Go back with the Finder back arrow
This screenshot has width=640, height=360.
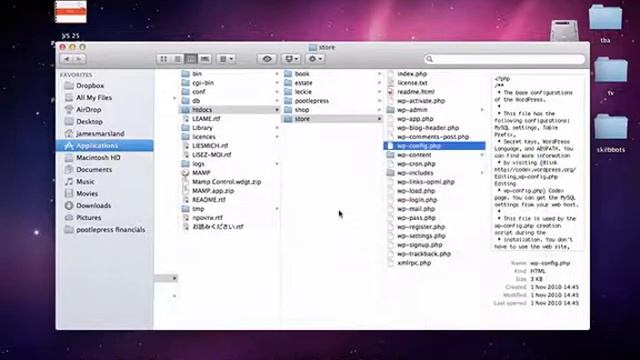(67, 59)
